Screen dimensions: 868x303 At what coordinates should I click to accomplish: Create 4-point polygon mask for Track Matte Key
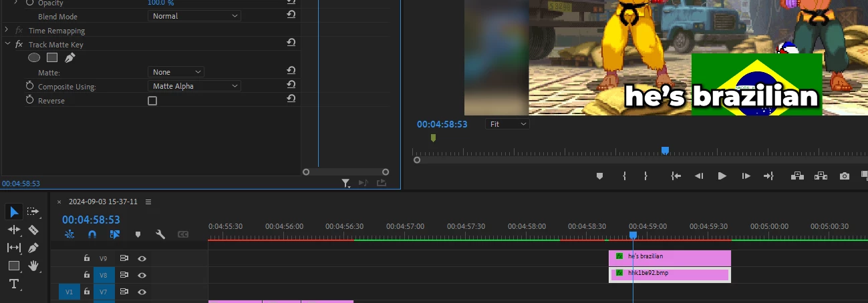coord(52,58)
